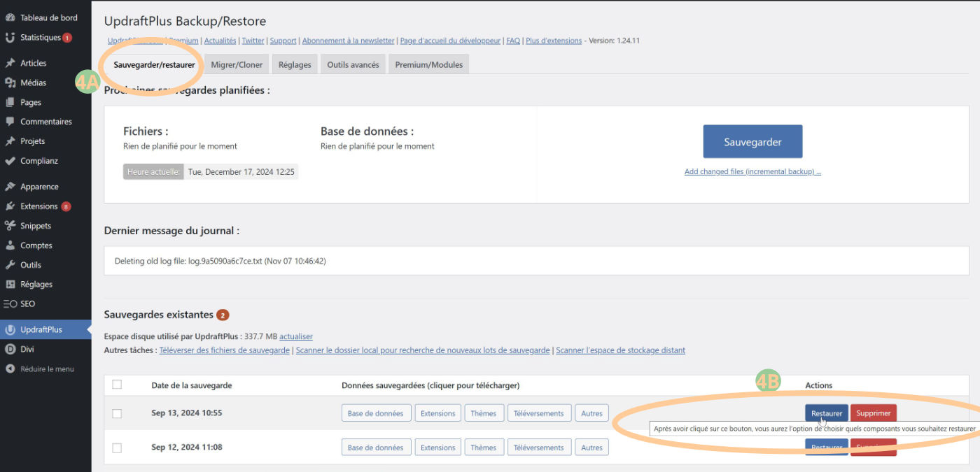Click the Sauvegardes existantes count badge 2

point(223,315)
